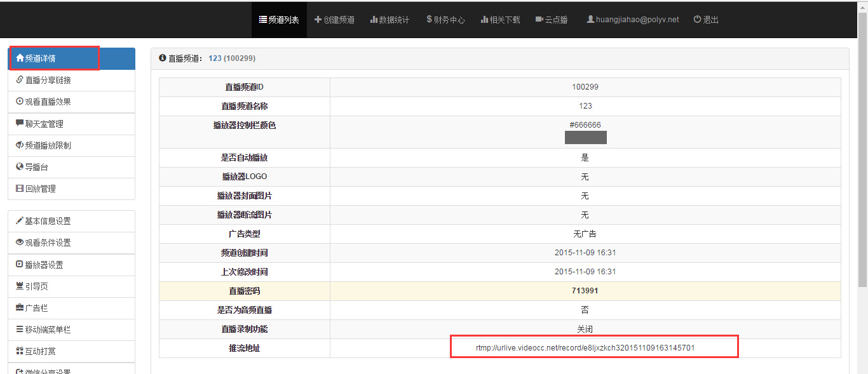868x374 pixels.
Task: Click the 推流地址 row label
Action: (245, 348)
